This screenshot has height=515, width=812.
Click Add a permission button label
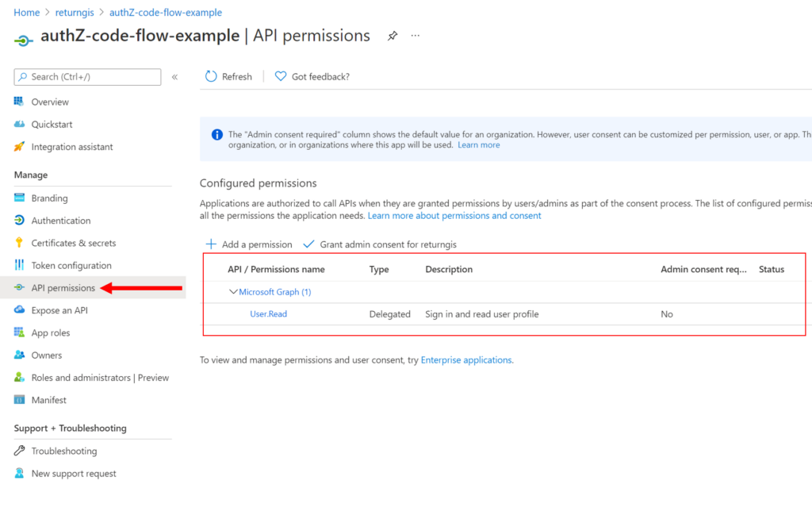257,244
